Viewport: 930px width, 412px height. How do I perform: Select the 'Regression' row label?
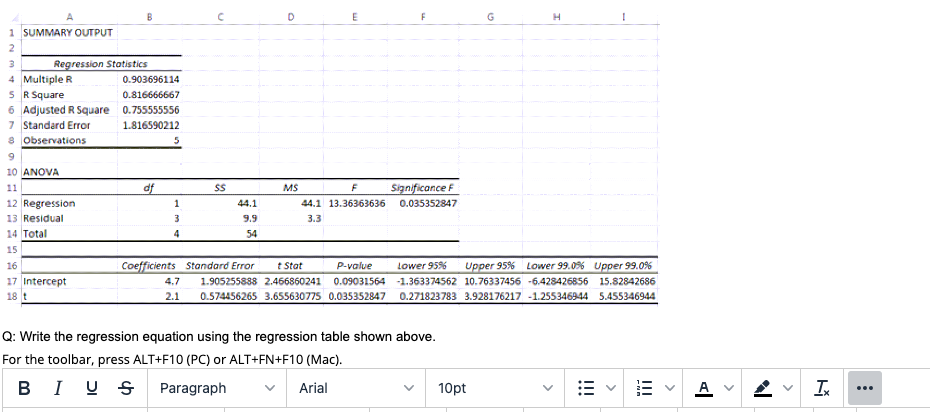point(49,203)
